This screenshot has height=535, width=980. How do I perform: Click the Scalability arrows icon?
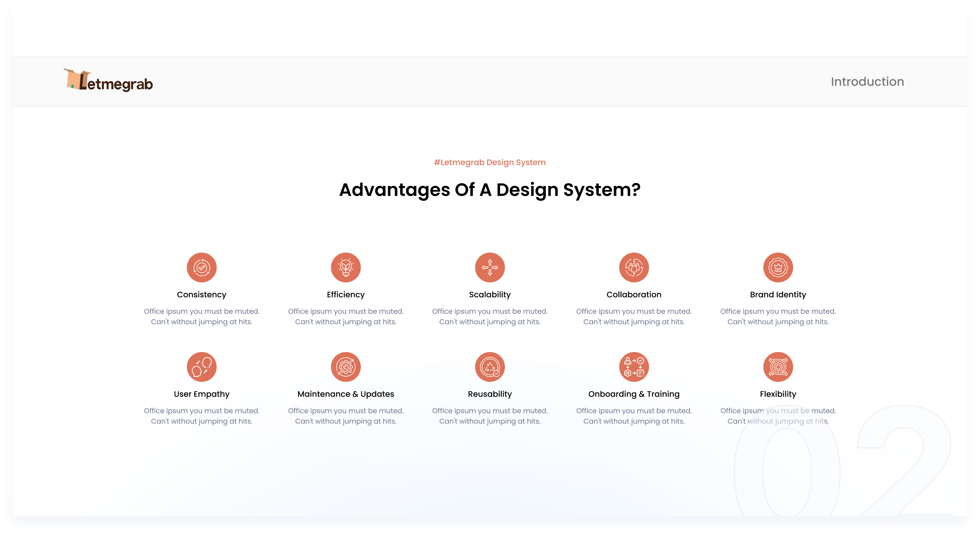tap(490, 267)
